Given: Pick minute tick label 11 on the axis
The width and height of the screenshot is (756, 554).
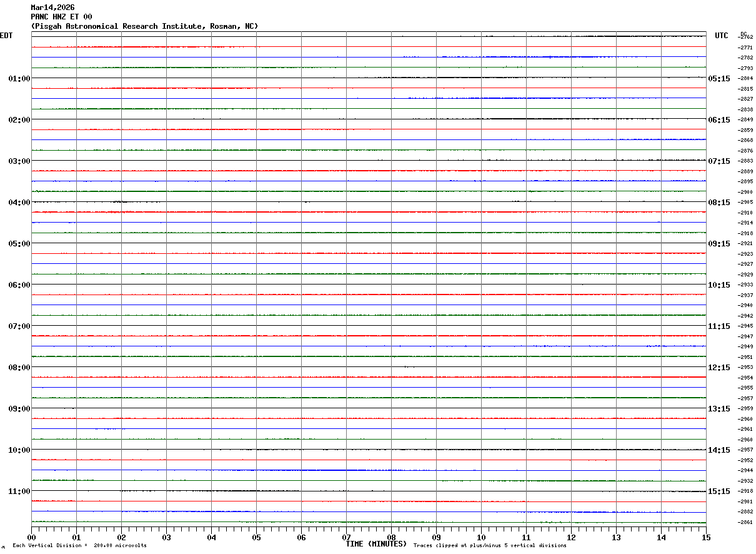Looking at the screenshot, I should [x=526, y=537].
